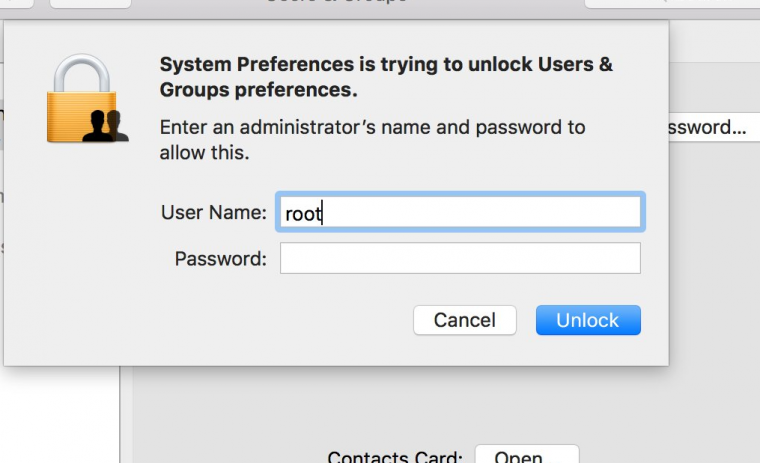Click the partially hidden Change Password button
Image resolution: width=760 pixels, height=463 pixels.
[x=708, y=128]
